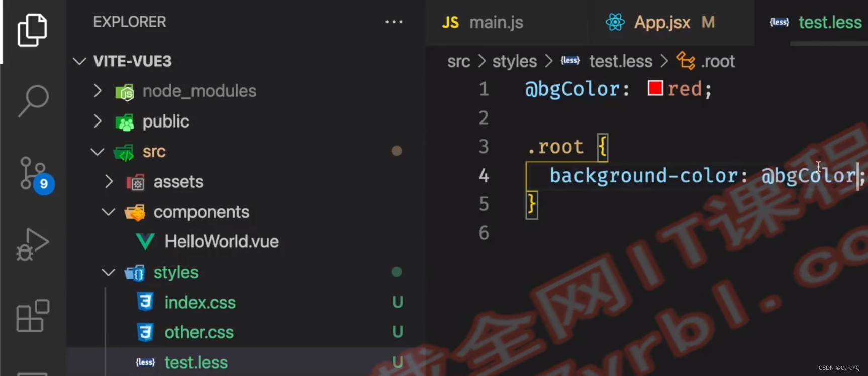Click the U status badge for other.css

point(398,332)
